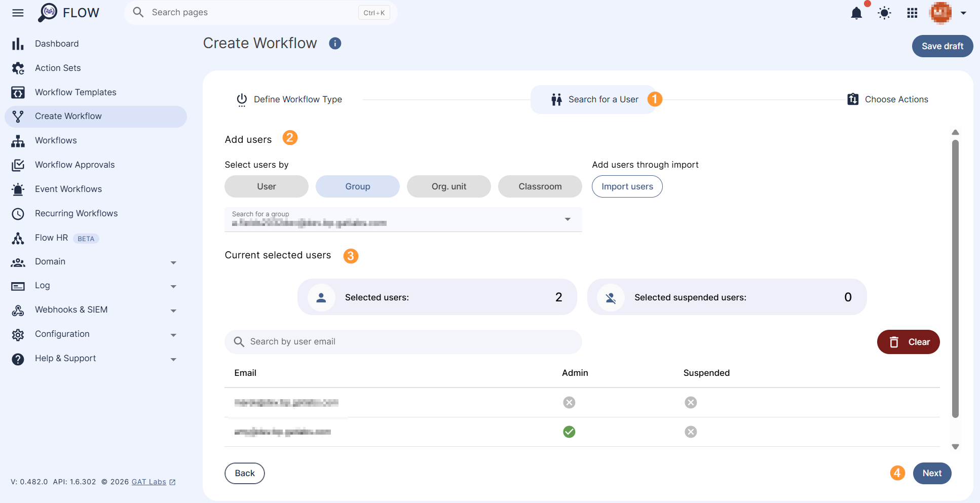This screenshot has width=980, height=503.
Task: Click the Dashboard bar chart icon
Action: (18, 44)
